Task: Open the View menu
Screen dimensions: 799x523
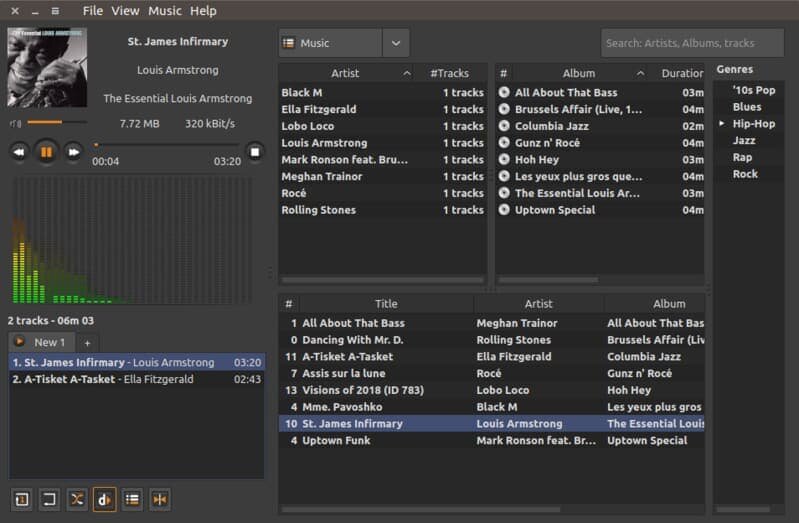Action: 125,11
